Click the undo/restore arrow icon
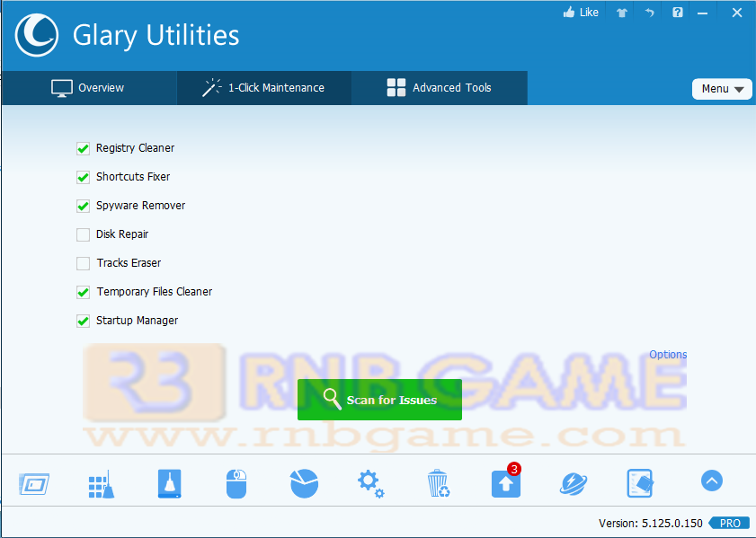 tap(649, 13)
